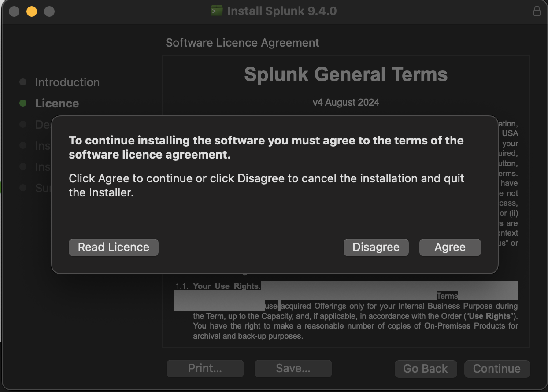Image resolution: width=548 pixels, height=392 pixels.
Task: Click the v4 August 2024 version text
Action: tap(346, 103)
